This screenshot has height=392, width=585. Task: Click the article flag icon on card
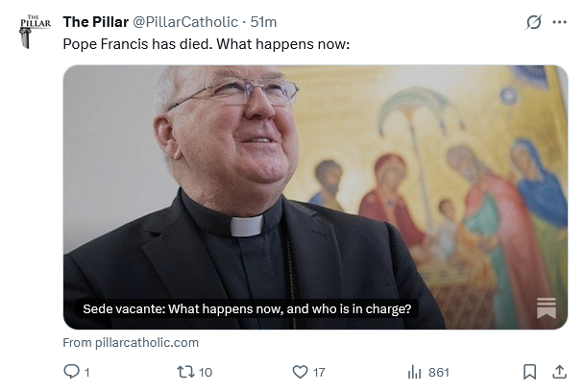[x=546, y=308]
